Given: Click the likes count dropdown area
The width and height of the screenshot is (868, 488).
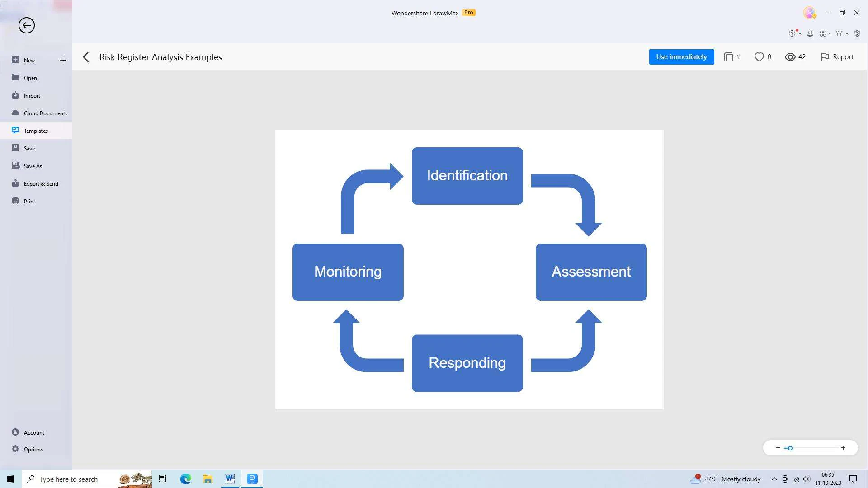Looking at the screenshot, I should click(763, 56).
